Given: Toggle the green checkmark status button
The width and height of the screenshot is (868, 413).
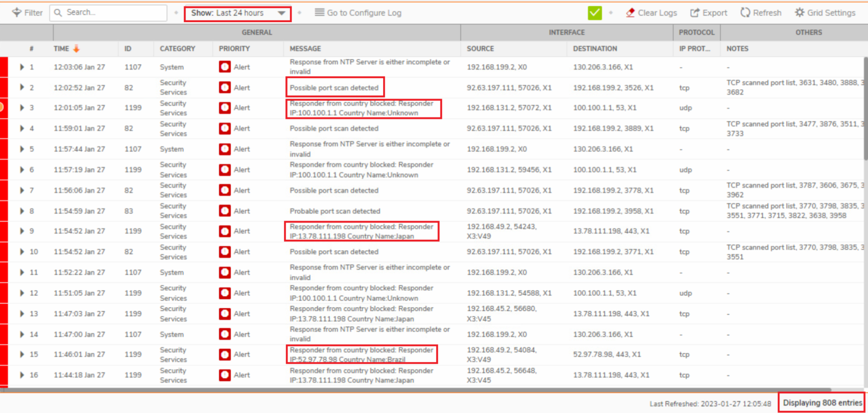Looking at the screenshot, I should tap(594, 13).
